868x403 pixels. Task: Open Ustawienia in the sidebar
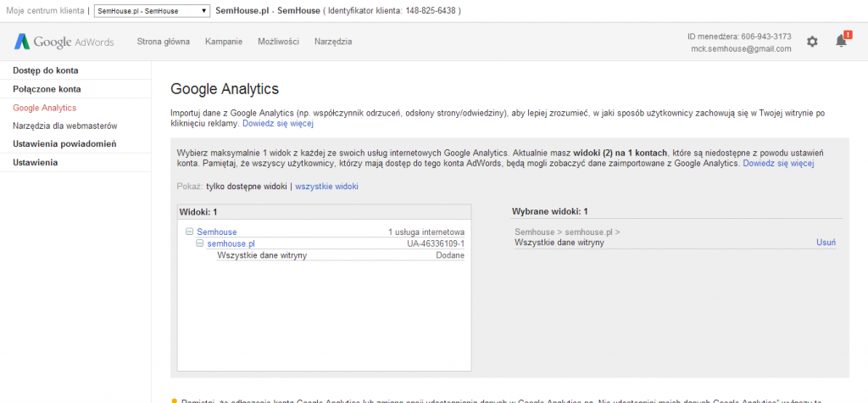pyautogui.click(x=35, y=162)
